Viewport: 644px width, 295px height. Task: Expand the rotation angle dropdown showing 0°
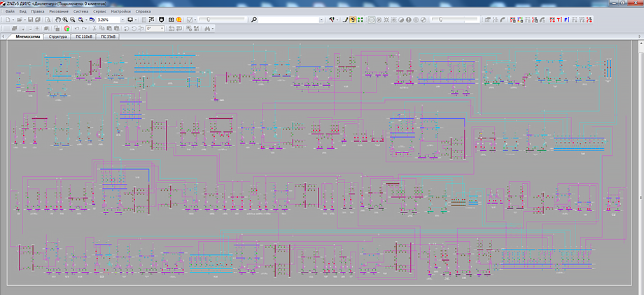(x=162, y=28)
